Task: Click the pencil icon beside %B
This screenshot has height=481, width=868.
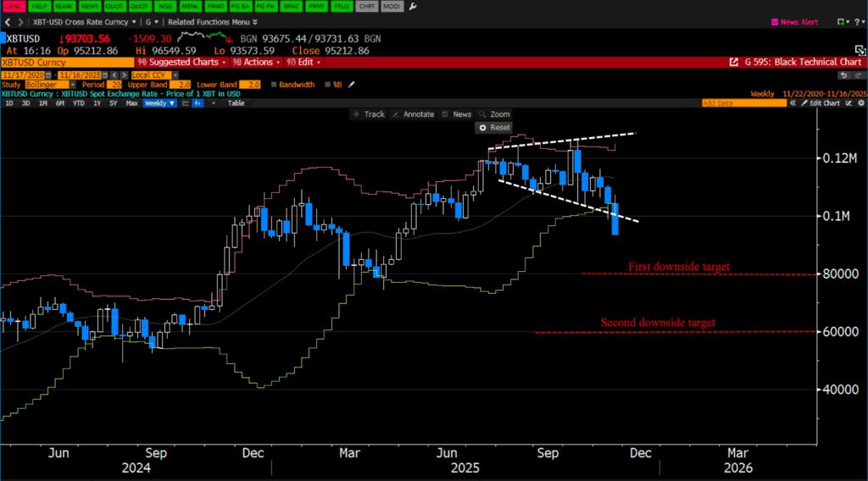Action: pyautogui.click(x=352, y=85)
